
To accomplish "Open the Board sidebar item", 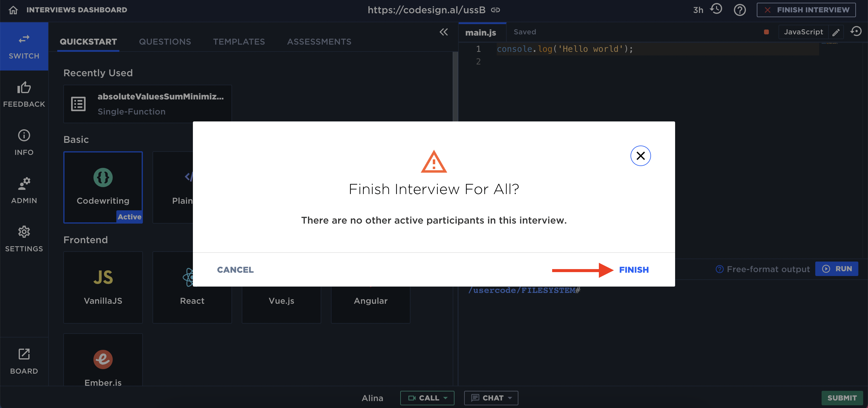I will coord(24,361).
